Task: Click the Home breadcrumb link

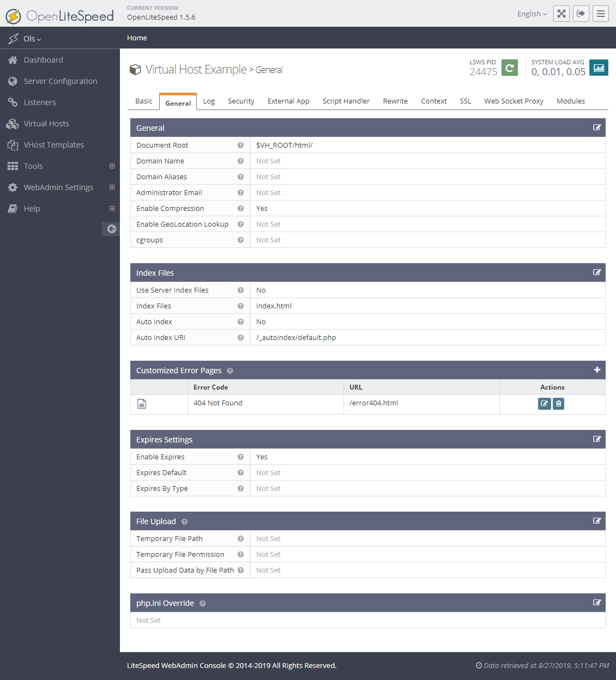Action: click(x=137, y=38)
